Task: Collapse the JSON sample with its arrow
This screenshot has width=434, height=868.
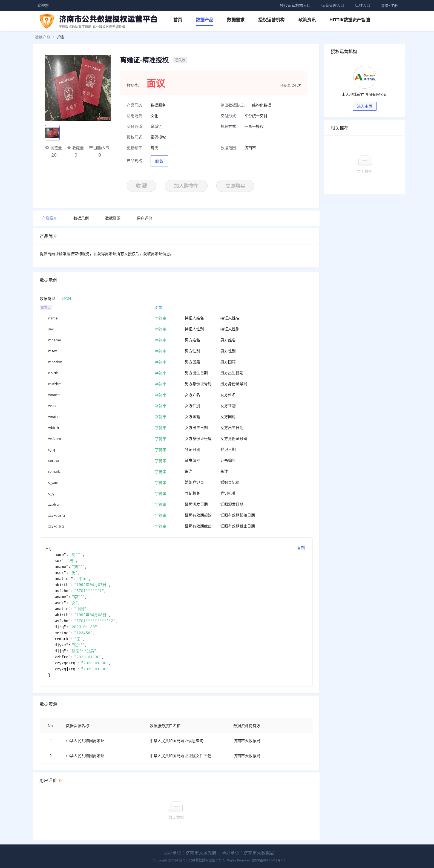Action: (47, 549)
